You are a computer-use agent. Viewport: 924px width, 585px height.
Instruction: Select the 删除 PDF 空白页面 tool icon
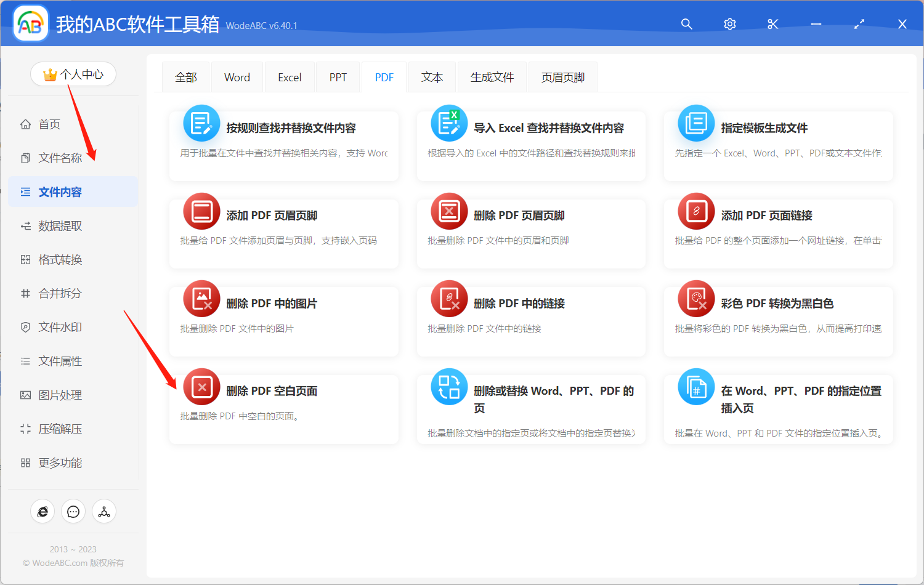click(201, 387)
